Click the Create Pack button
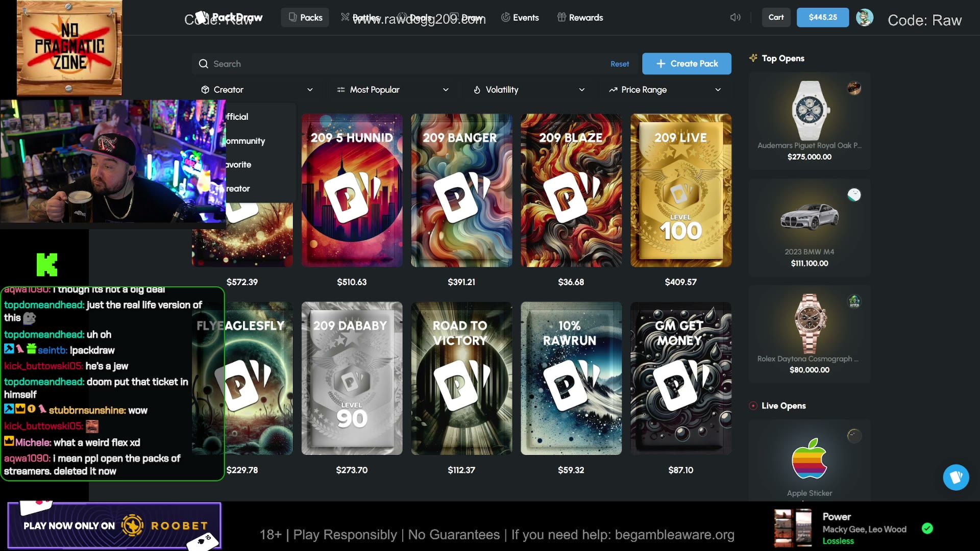Image resolution: width=980 pixels, height=551 pixels. pyautogui.click(x=687, y=64)
